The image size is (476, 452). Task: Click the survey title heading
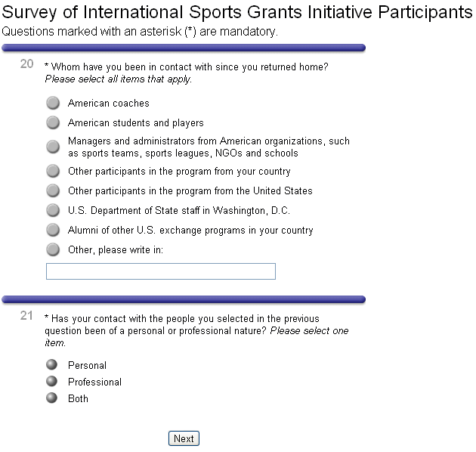click(237, 12)
